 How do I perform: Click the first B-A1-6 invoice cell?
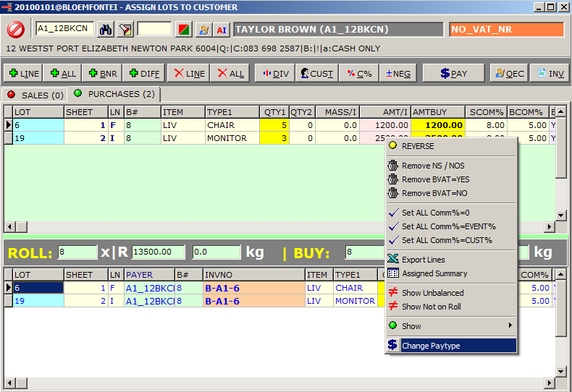(x=254, y=288)
